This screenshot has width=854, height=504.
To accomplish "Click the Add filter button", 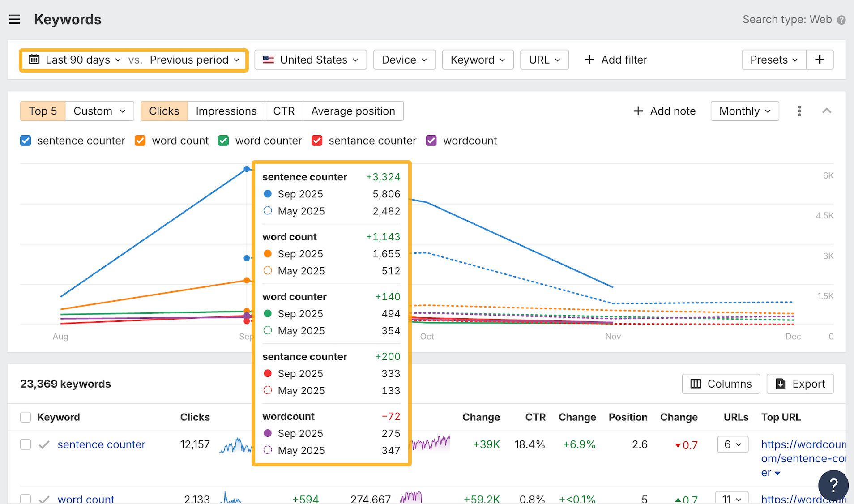I will [x=615, y=60].
